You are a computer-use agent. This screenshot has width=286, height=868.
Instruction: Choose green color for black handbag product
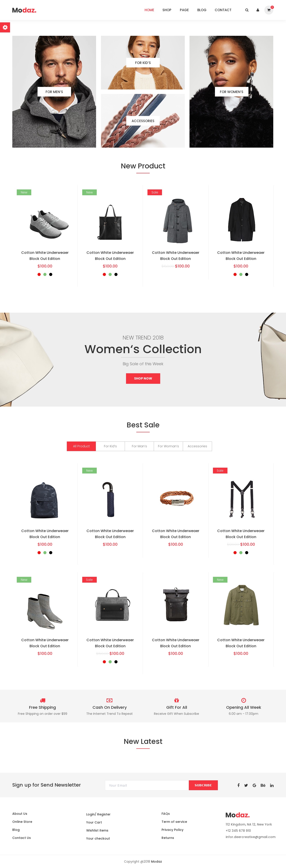[x=110, y=274]
